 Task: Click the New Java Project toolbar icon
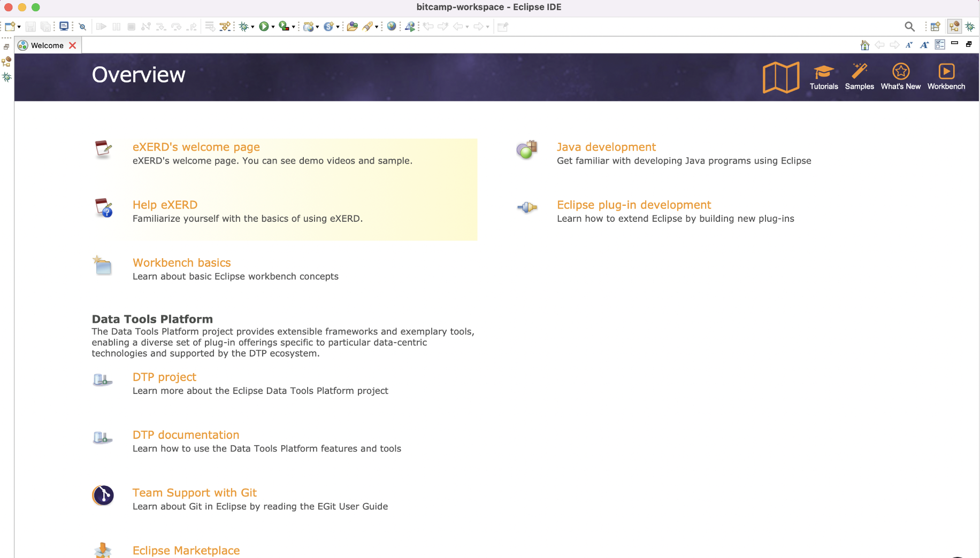(309, 26)
